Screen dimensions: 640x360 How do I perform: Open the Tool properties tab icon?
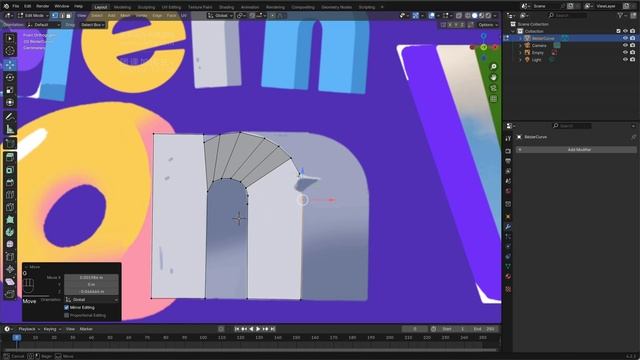[508, 139]
